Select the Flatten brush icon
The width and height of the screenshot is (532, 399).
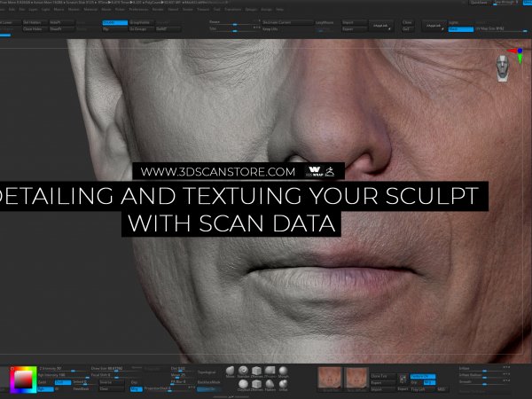click(x=270, y=385)
